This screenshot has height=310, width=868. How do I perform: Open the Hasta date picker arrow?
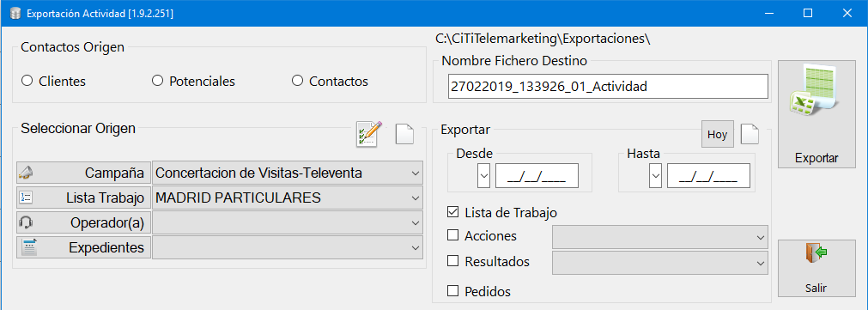(655, 176)
